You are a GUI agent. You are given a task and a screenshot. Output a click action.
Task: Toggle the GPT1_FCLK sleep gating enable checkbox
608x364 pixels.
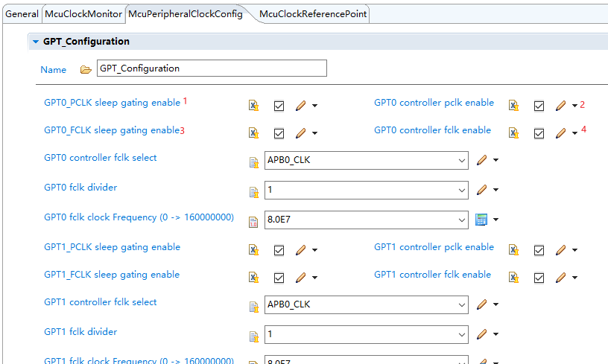pos(279,278)
